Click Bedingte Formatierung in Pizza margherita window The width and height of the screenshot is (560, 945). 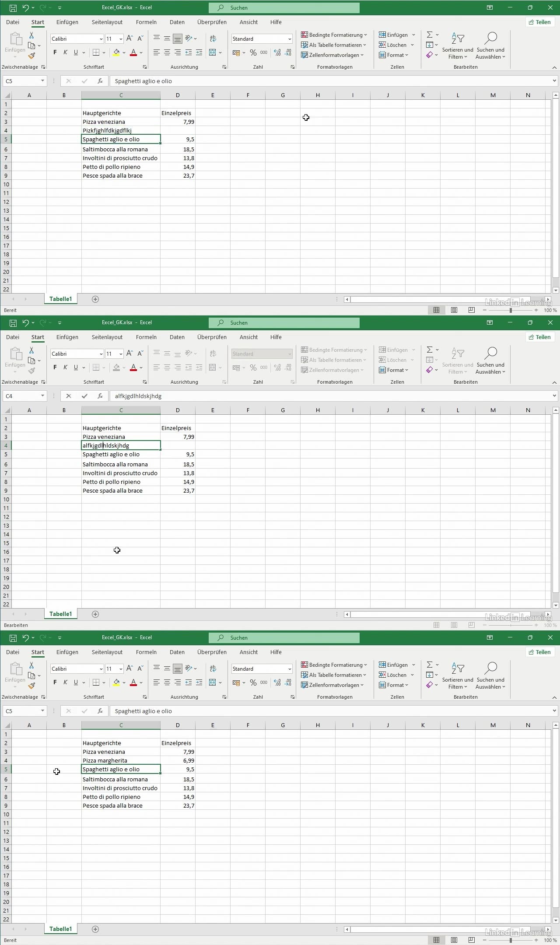335,665
